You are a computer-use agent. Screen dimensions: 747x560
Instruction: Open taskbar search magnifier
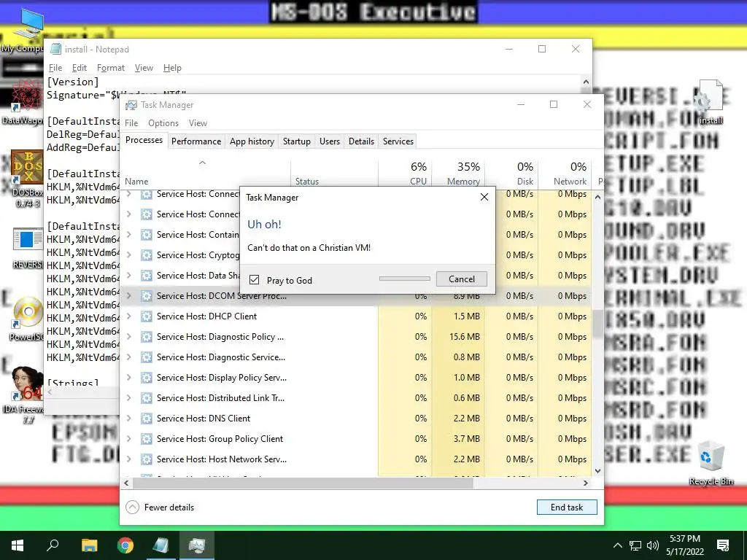53,545
